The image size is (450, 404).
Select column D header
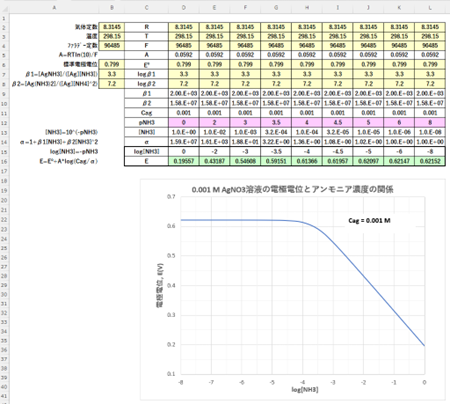point(184,7)
